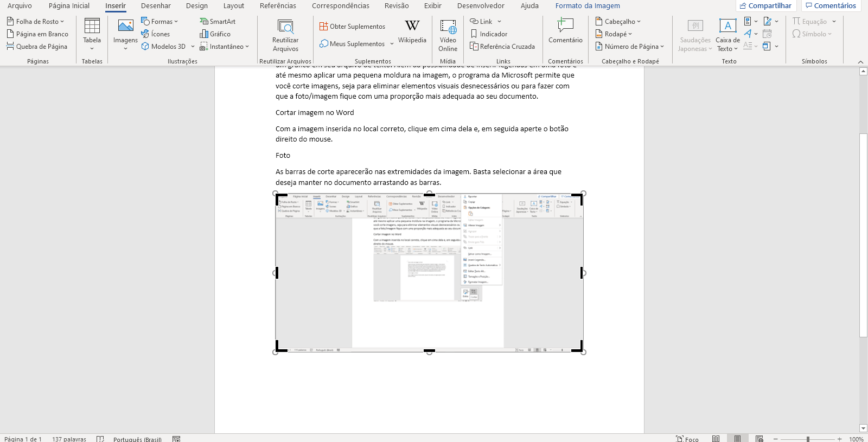Open the 100% zoom level dialog
This screenshot has height=442, width=868.
click(856, 439)
